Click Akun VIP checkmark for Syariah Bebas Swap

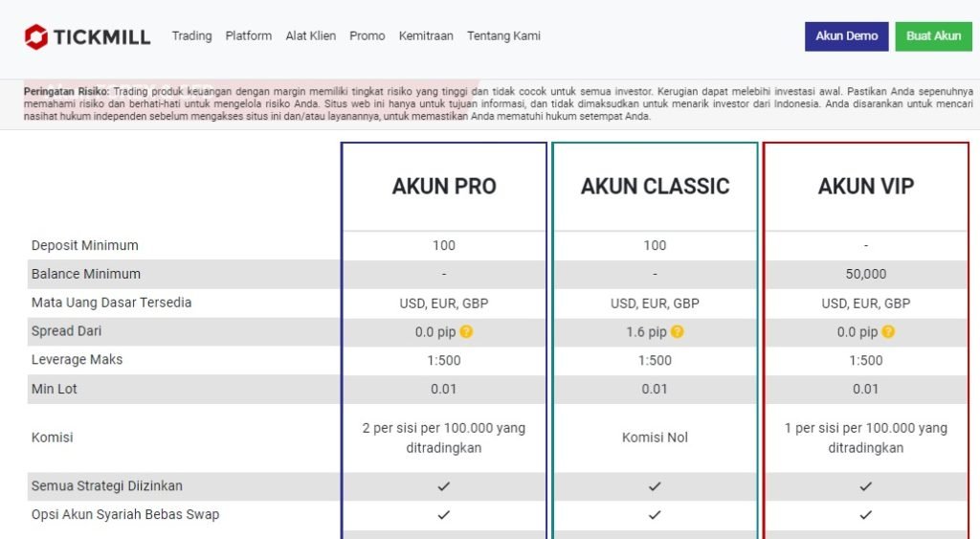click(x=865, y=515)
